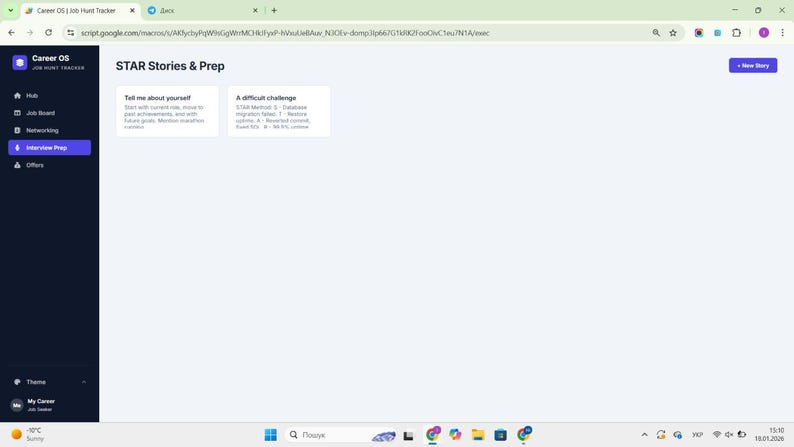Image resolution: width=794 pixels, height=447 pixels.
Task: Open Copilot from the taskbar
Action: [455, 435]
